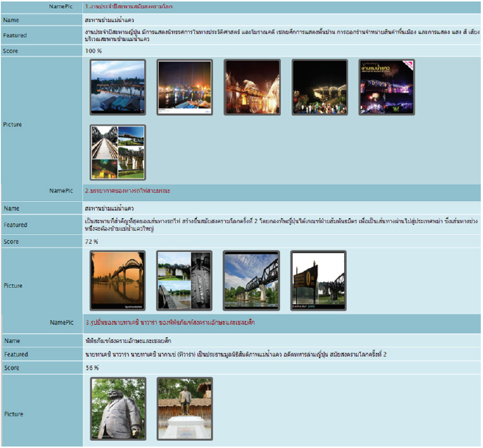Open the golden-lit bridge at night thumbnail

click(251, 87)
